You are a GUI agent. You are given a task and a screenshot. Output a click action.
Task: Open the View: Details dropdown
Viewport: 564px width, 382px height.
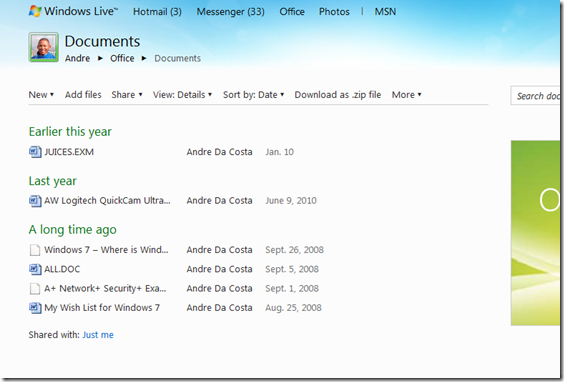pos(182,95)
